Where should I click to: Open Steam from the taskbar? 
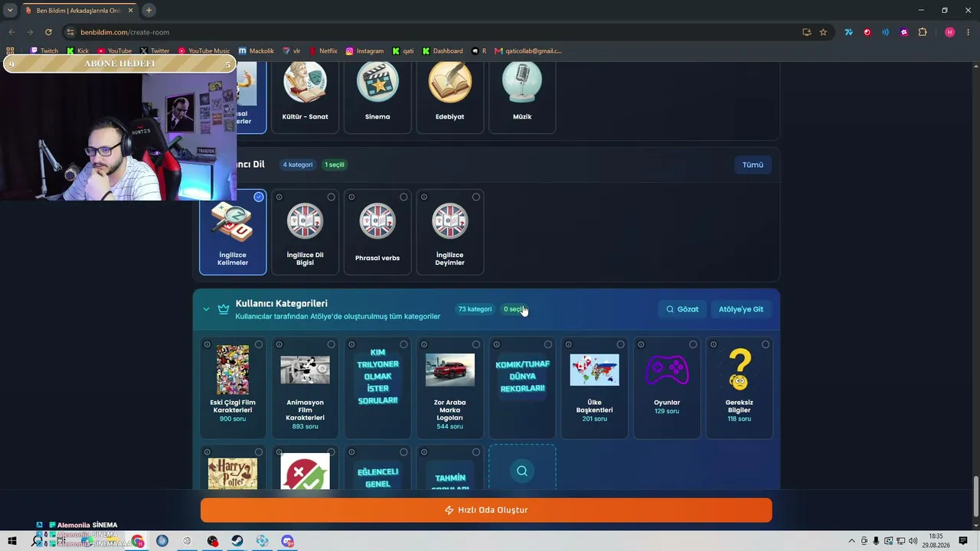tap(237, 541)
